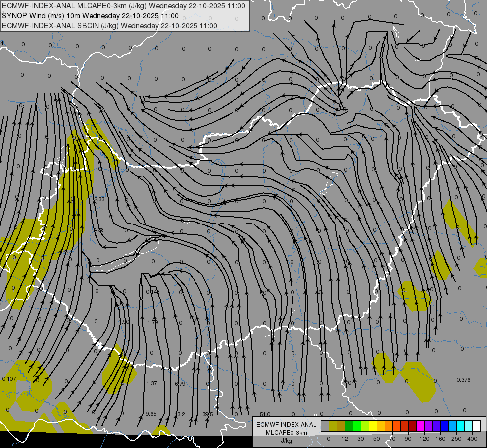487x448 pixels.
Task: Click the map value '0.143'
Action: [153, 292]
